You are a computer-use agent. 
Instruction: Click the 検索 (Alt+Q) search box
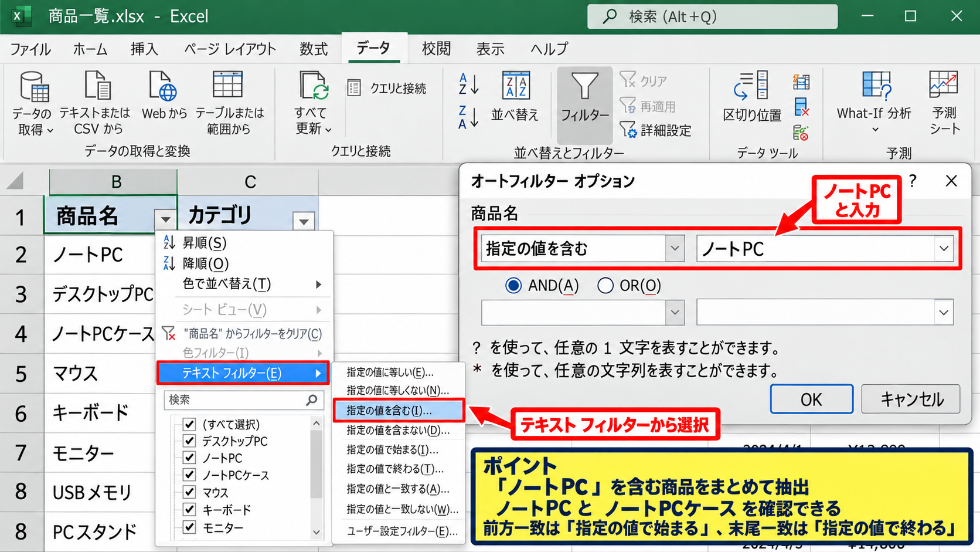(x=712, y=16)
